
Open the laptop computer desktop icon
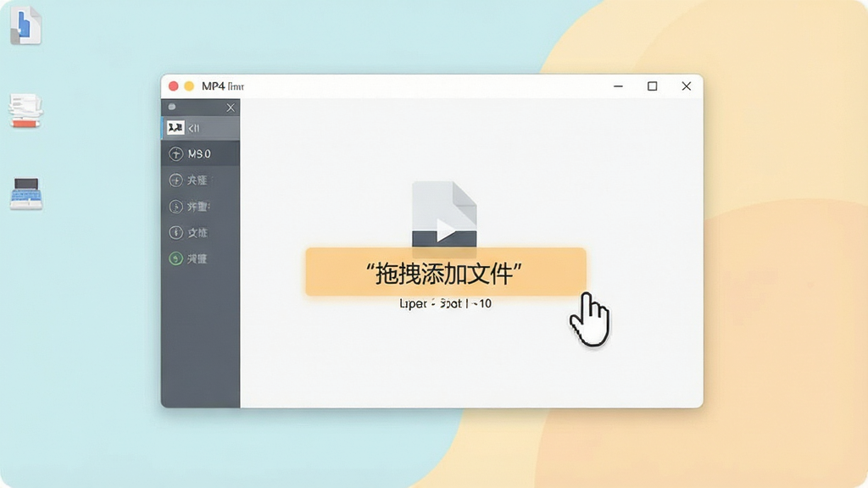point(26,194)
